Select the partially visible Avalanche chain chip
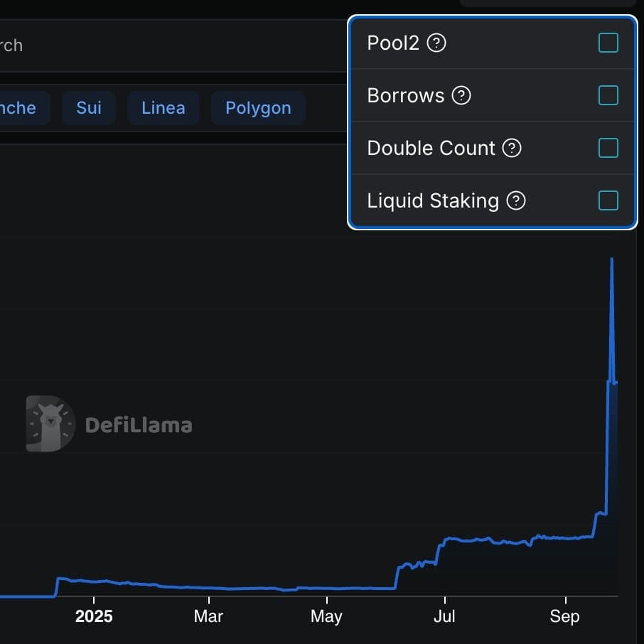Viewport: 644px width, 644px height. (21, 108)
